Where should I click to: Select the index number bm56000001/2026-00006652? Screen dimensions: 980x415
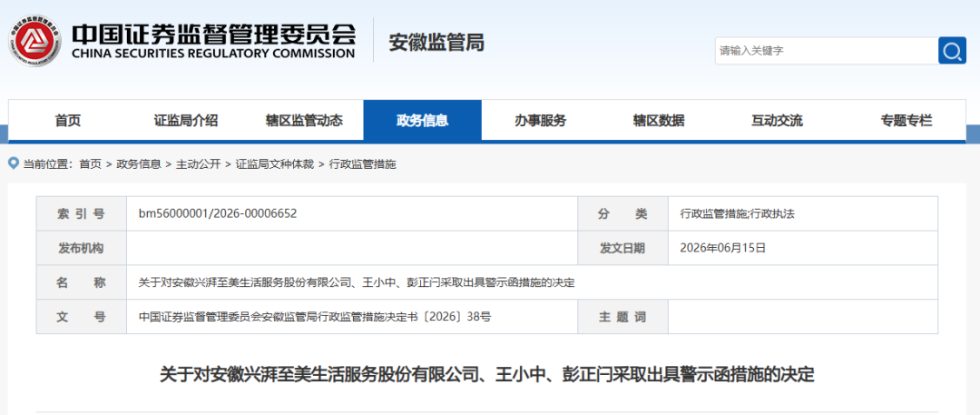(218, 213)
